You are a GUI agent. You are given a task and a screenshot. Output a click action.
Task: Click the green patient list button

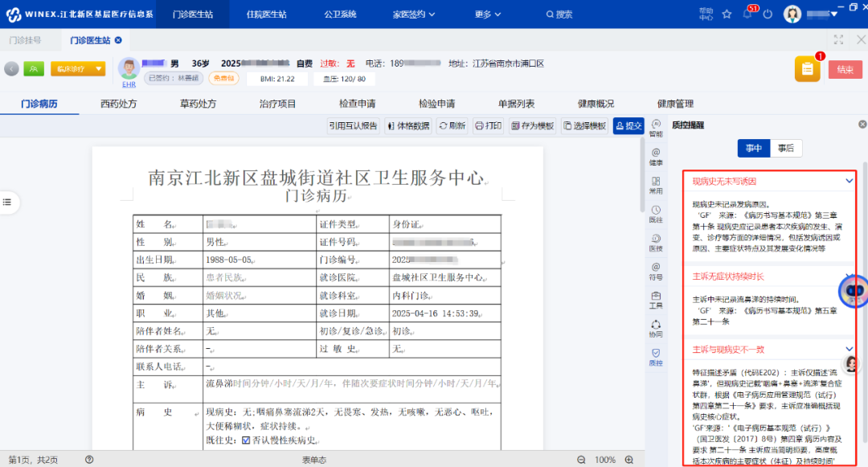click(34, 68)
